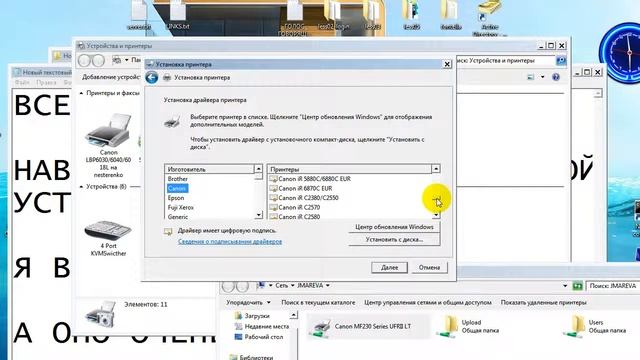Click Поиск в текущем каталоге command
The height and width of the screenshot is (360, 640).
click(318, 303)
